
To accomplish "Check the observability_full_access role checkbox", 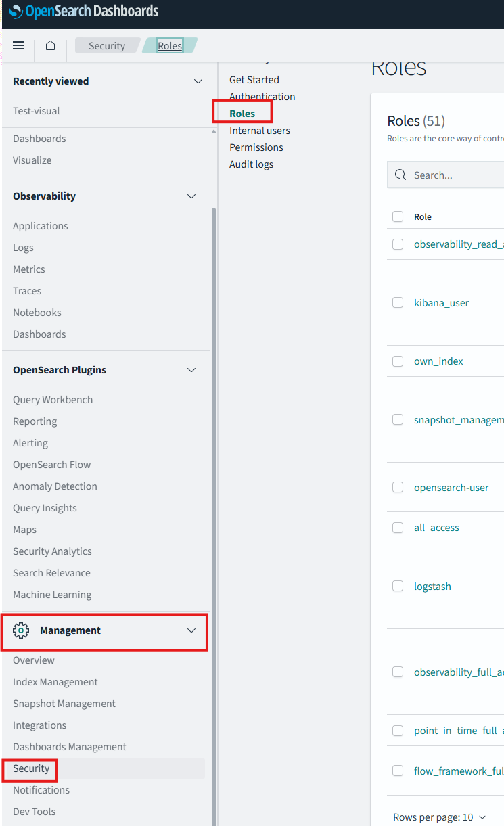I will [398, 672].
